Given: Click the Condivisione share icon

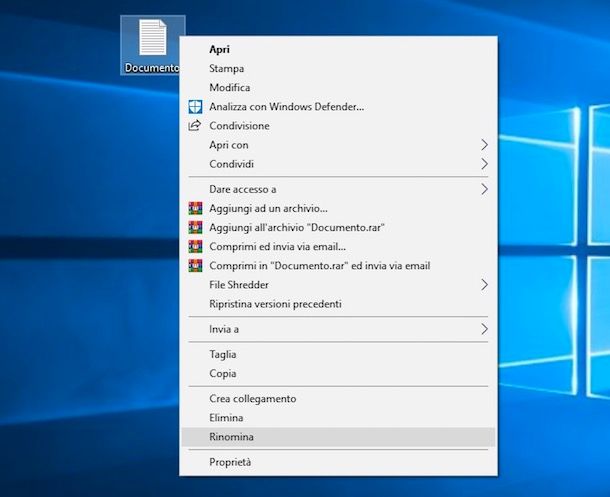Looking at the screenshot, I should coord(195,125).
